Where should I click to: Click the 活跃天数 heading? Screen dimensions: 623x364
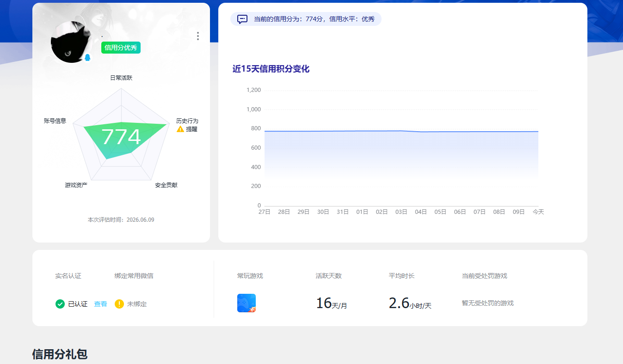(329, 276)
